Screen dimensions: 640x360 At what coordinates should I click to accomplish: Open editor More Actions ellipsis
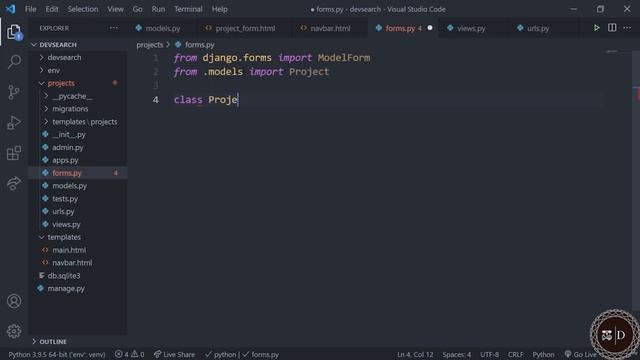point(627,28)
